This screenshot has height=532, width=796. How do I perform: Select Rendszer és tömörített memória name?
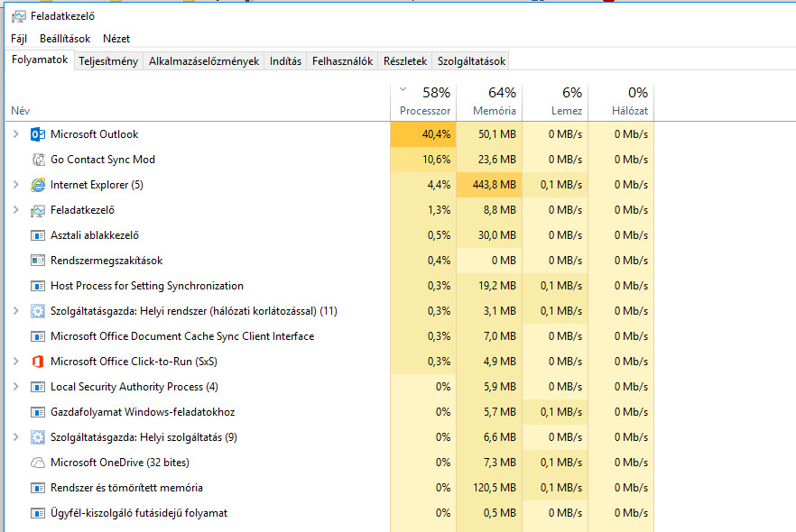pos(126,488)
